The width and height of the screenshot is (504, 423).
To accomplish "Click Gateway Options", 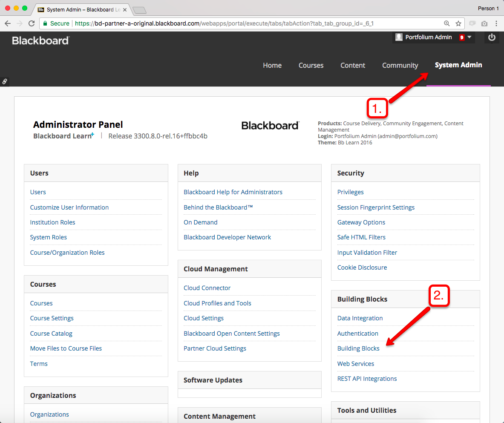I will pos(361,222).
